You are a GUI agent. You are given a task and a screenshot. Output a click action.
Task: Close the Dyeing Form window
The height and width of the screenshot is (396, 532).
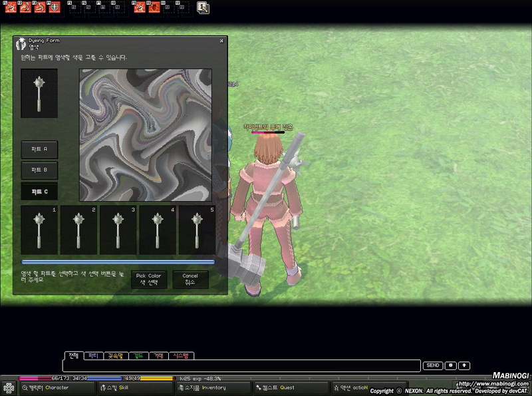[x=221, y=41]
